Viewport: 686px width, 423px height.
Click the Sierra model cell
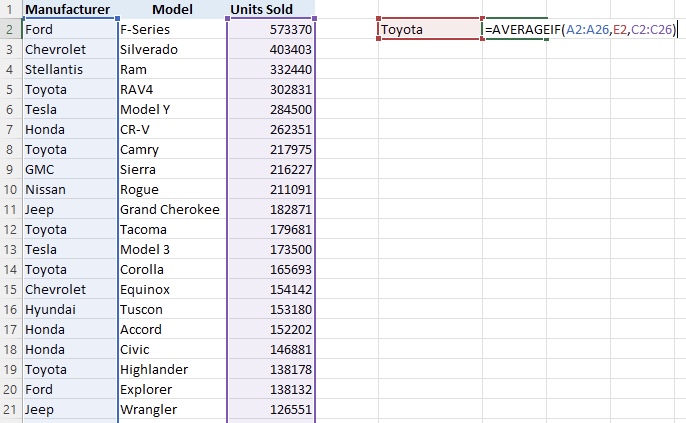172,169
